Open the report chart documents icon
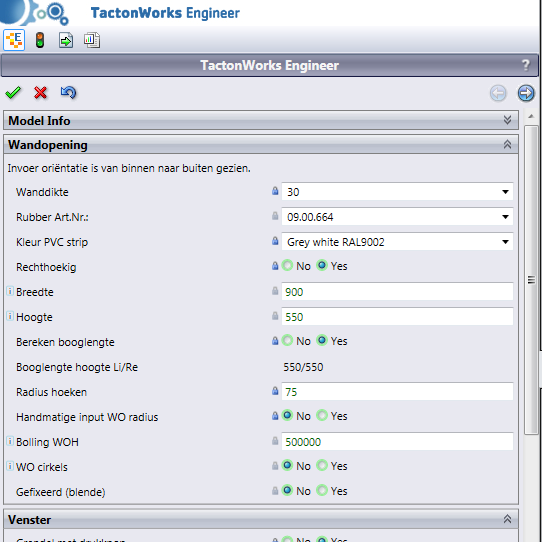 (92, 40)
